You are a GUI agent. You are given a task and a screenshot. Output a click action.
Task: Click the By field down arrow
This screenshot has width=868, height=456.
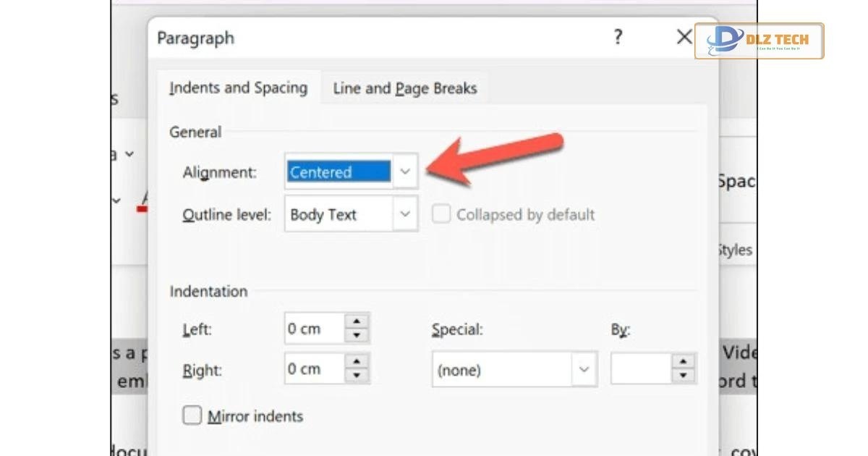pos(683,376)
